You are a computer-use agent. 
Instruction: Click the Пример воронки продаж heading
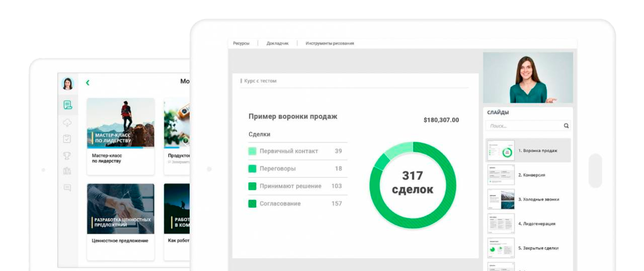click(x=293, y=116)
